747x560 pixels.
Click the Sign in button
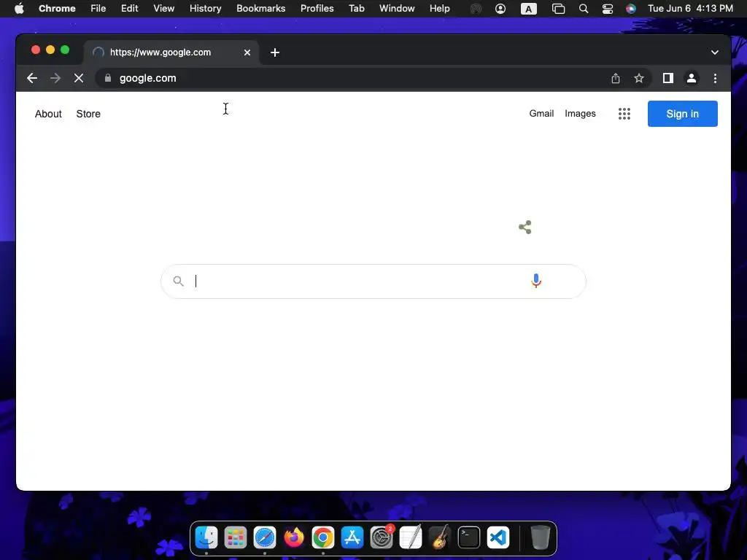tap(682, 114)
